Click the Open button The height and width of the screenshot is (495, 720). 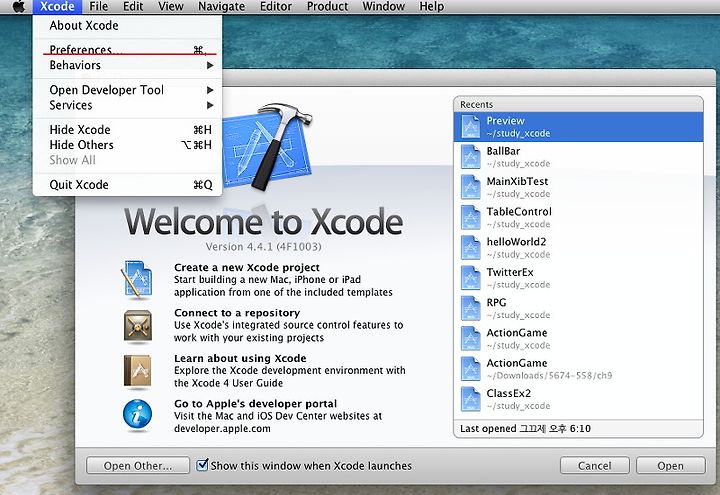pos(670,466)
